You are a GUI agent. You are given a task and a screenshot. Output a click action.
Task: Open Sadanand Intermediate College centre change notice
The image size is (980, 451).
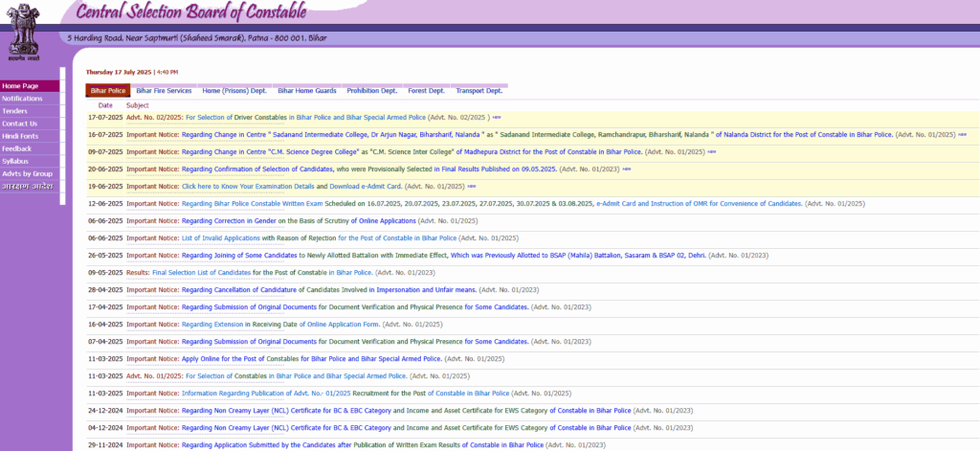click(537, 134)
